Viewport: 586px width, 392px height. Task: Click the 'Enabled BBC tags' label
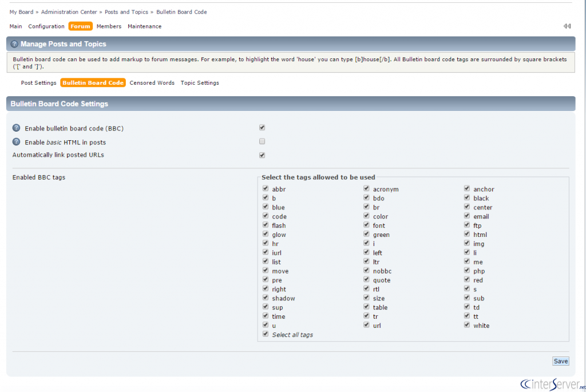tap(39, 177)
